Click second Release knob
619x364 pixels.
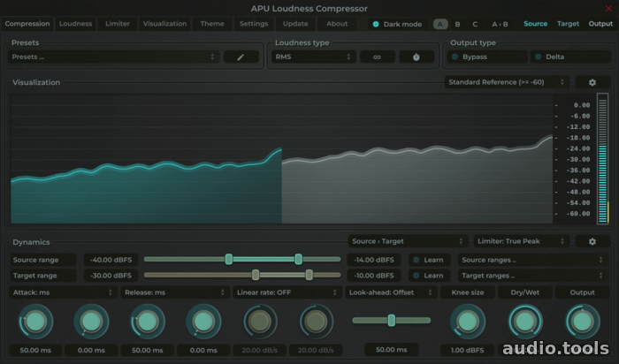pos(203,322)
